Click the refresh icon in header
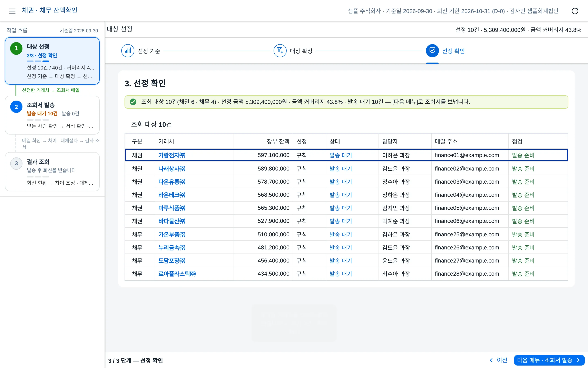 coord(575,11)
